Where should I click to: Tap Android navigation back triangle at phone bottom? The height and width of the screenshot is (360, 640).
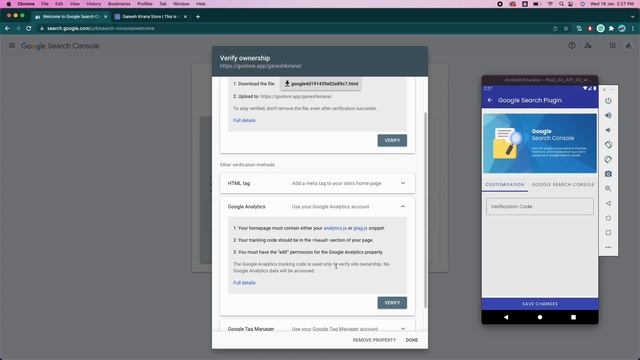(x=506, y=317)
